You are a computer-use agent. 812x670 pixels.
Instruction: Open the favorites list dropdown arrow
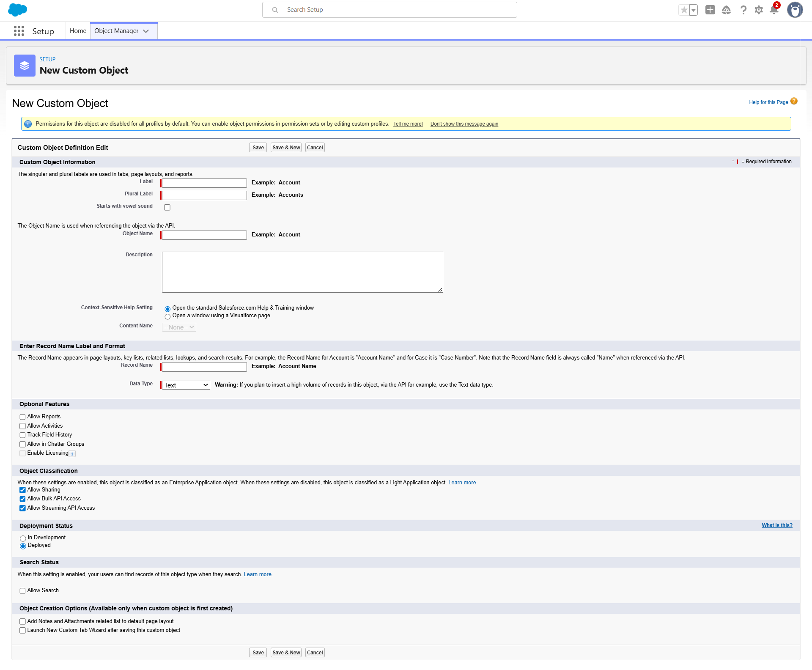click(694, 10)
